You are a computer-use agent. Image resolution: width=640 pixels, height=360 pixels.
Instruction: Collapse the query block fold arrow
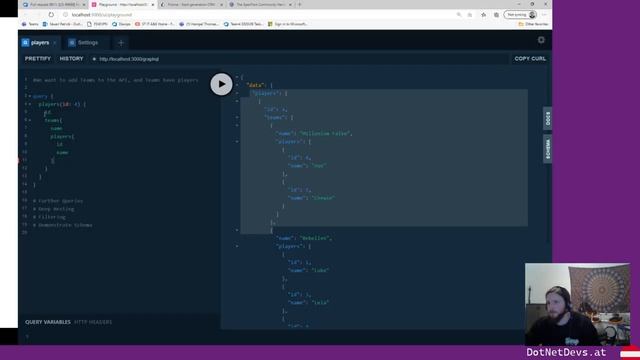(30, 96)
